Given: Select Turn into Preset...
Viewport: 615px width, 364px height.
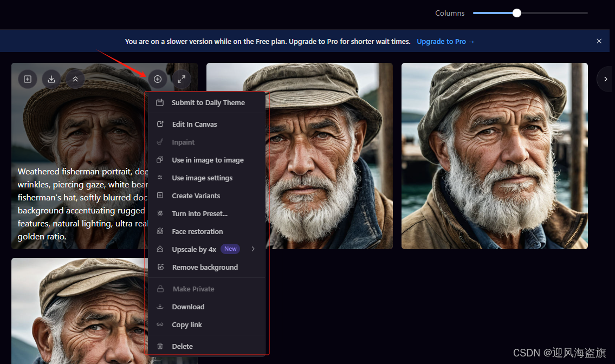Looking at the screenshot, I should (206, 213).
